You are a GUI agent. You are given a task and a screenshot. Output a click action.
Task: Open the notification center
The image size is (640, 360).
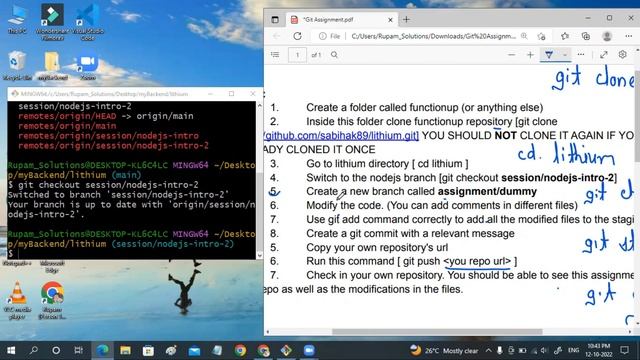click(x=624, y=350)
